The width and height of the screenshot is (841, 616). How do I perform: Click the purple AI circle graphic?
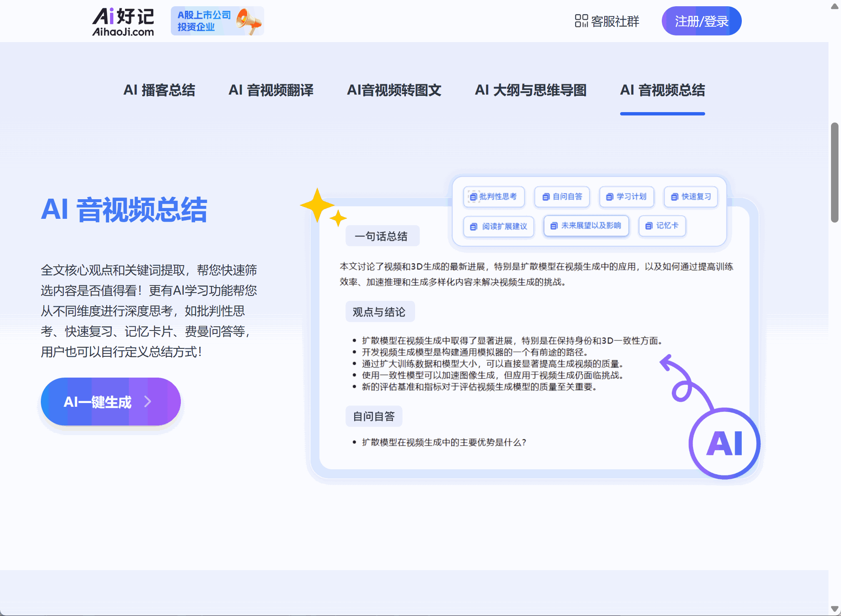tap(724, 443)
